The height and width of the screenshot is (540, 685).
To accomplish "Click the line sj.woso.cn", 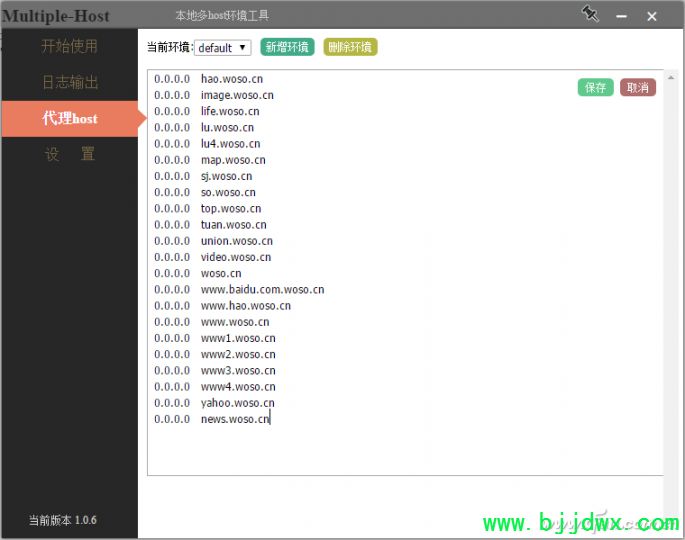I will point(203,176).
